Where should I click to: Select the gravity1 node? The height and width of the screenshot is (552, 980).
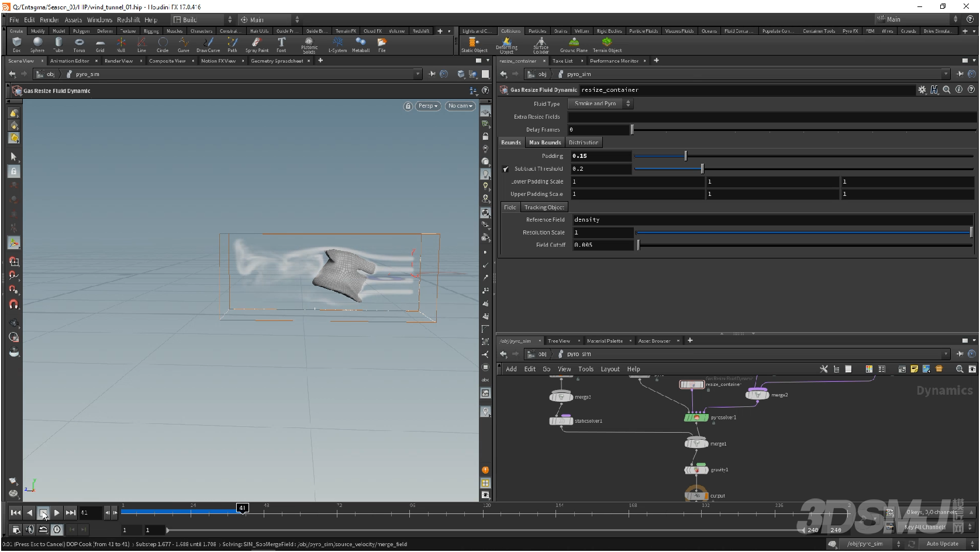click(696, 470)
